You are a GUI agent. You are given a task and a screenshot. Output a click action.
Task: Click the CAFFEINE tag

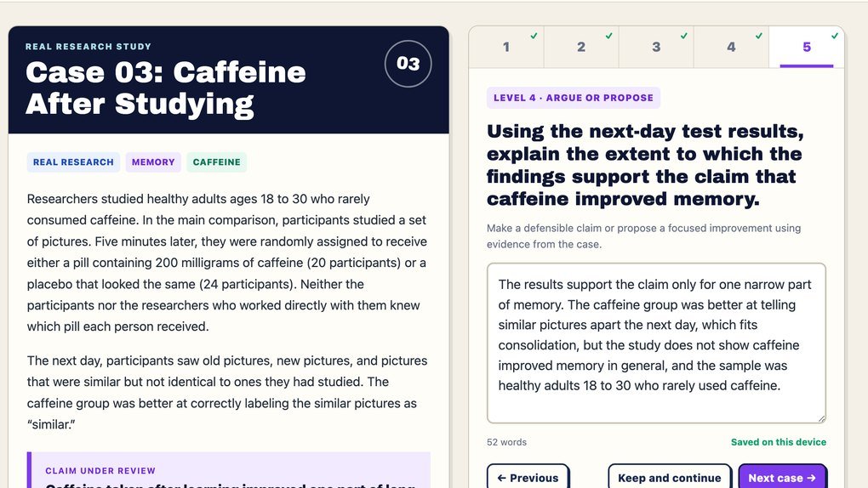(216, 162)
